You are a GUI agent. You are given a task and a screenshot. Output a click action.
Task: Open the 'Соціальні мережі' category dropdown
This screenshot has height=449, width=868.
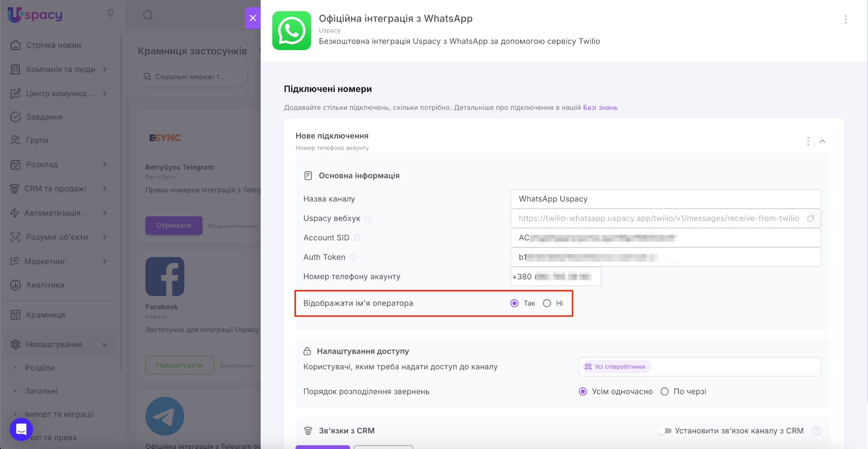[x=192, y=77]
